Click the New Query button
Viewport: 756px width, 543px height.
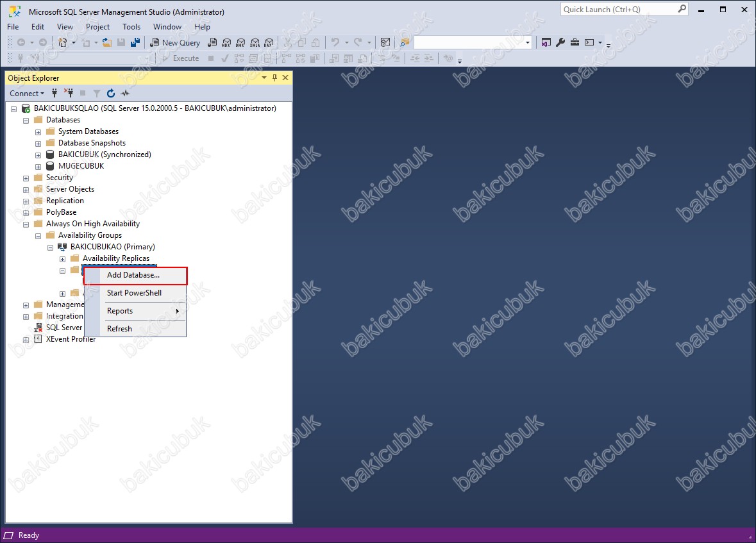coord(175,42)
